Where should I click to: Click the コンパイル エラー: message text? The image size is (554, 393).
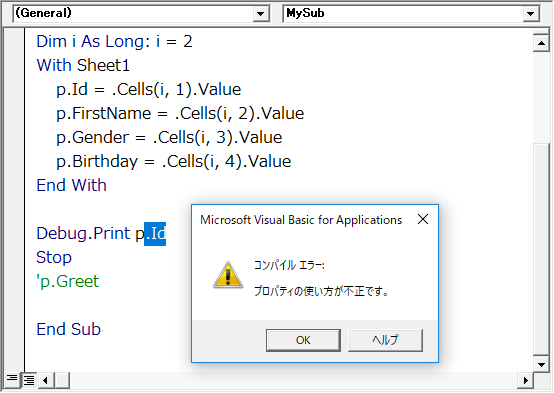289,265
